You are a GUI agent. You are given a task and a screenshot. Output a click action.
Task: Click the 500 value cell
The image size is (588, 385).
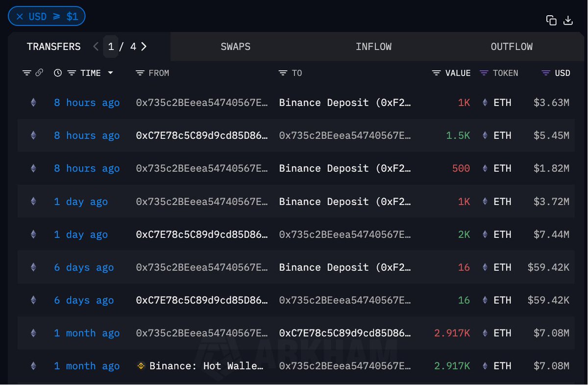[461, 168]
